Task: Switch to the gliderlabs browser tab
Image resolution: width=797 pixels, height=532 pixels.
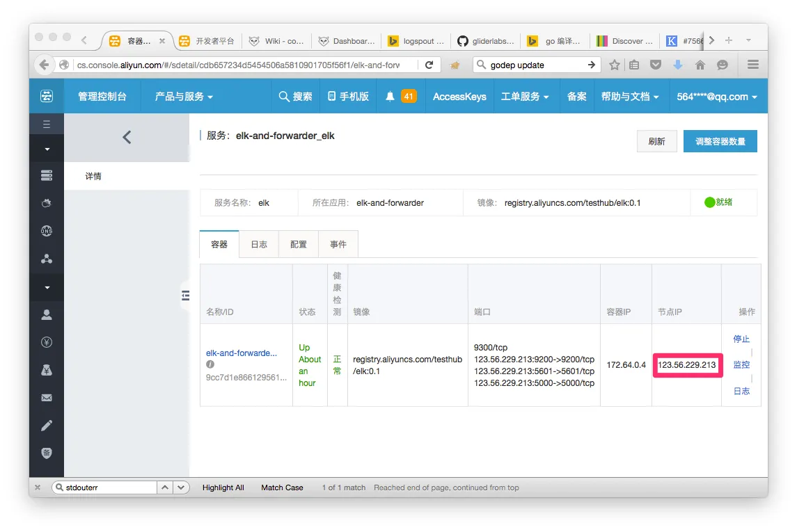Action: 486,41
